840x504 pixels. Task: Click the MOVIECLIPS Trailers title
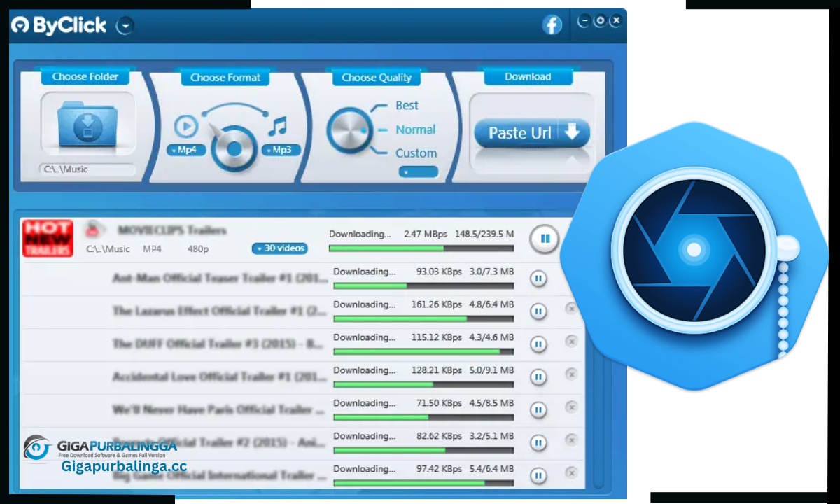172,230
